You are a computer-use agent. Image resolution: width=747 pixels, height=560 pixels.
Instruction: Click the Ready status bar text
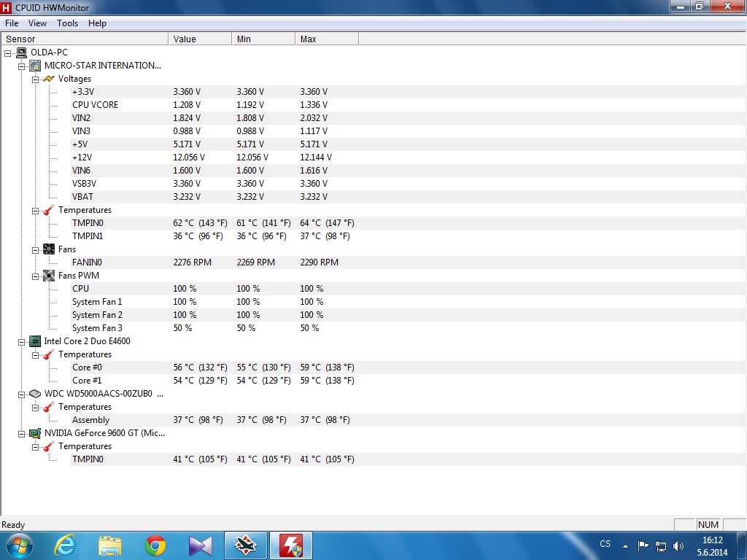(13, 525)
